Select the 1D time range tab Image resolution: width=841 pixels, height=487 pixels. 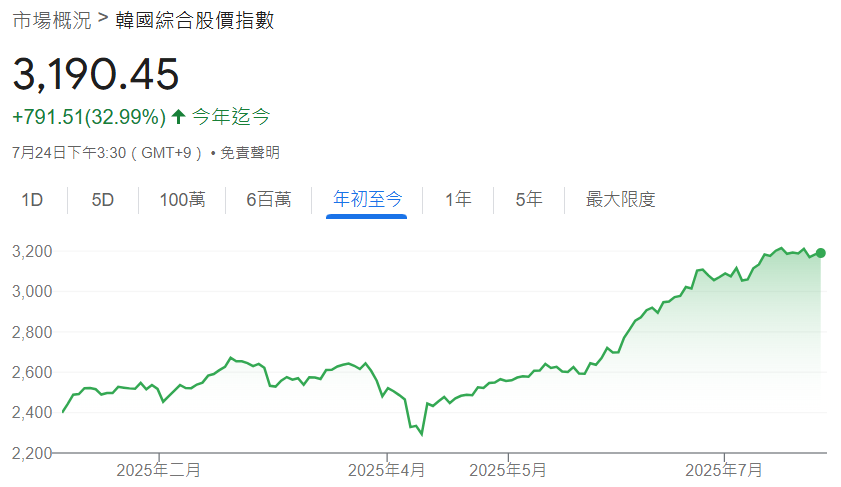[32, 200]
